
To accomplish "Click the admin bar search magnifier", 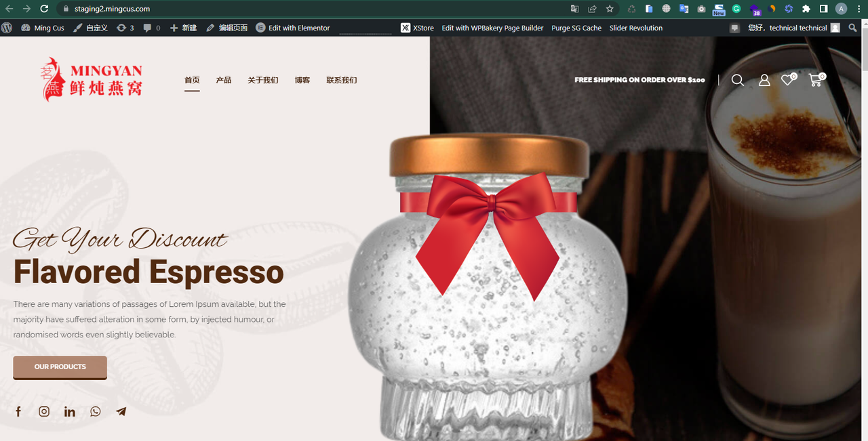I will tap(853, 28).
